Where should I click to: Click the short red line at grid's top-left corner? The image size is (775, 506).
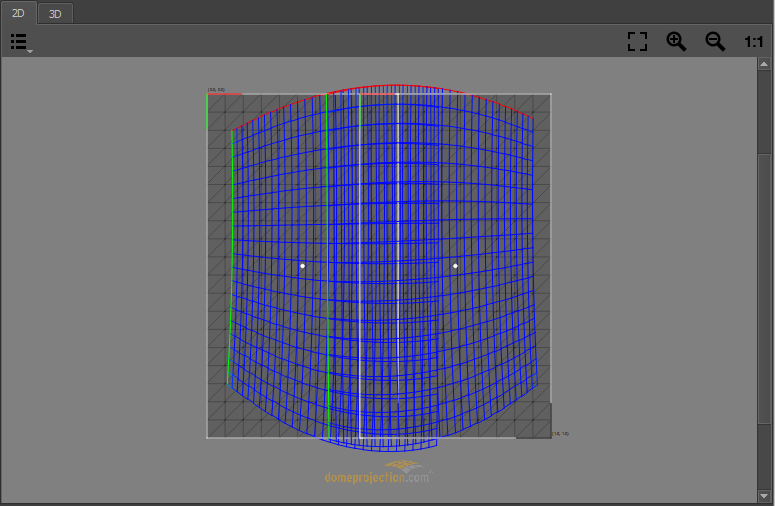tap(225, 95)
